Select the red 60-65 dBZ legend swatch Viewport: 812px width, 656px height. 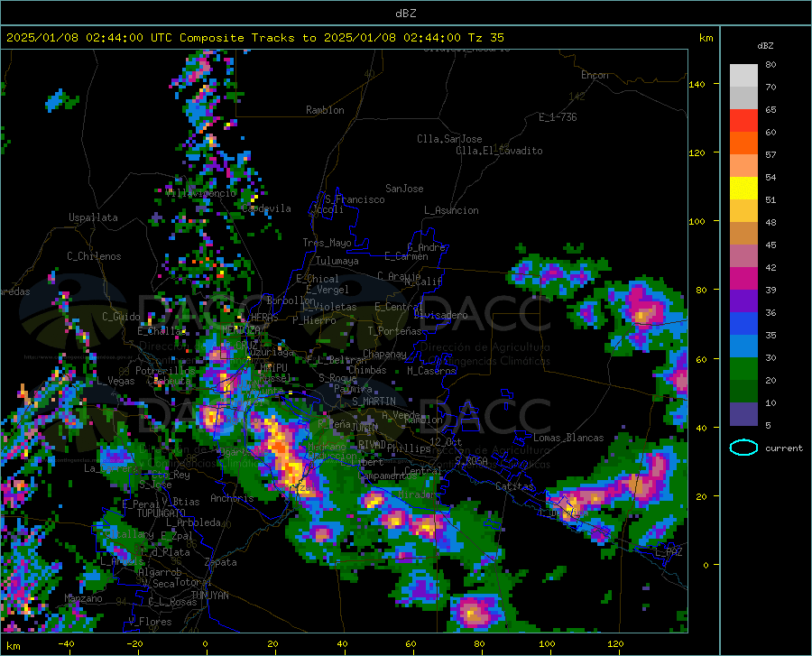pyautogui.click(x=743, y=121)
